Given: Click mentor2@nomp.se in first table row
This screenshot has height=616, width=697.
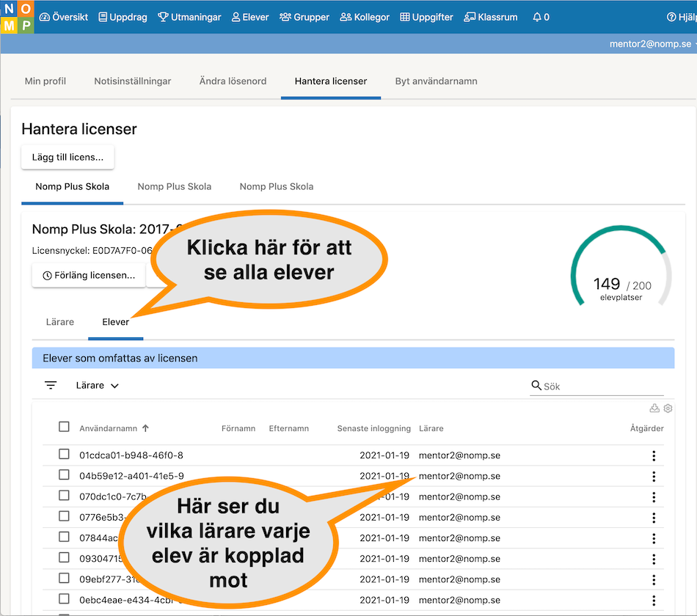Looking at the screenshot, I should click(x=459, y=455).
